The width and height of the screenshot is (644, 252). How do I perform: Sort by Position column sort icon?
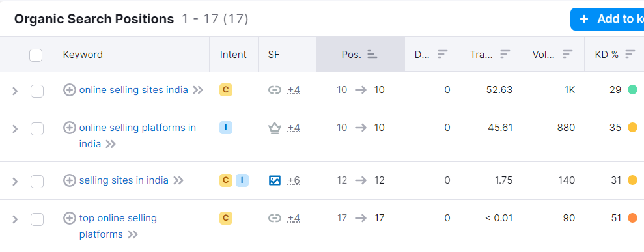tap(372, 54)
